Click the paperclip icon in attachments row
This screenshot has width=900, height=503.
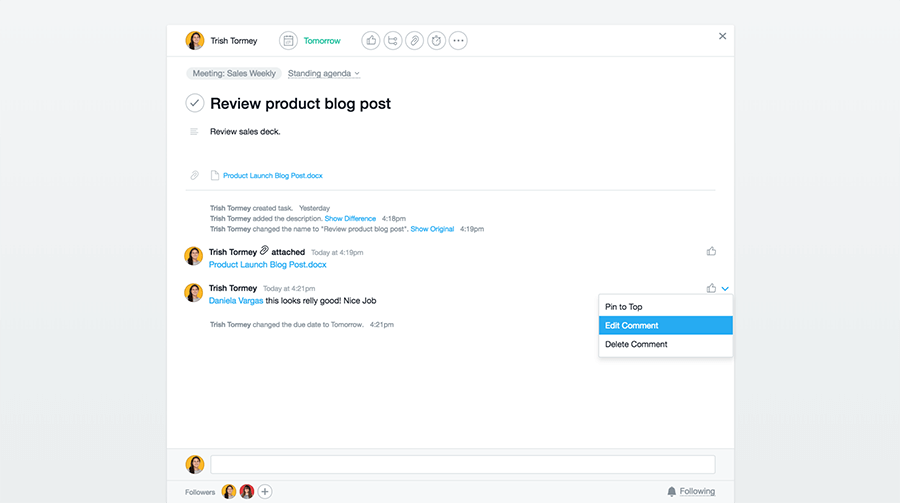195,176
